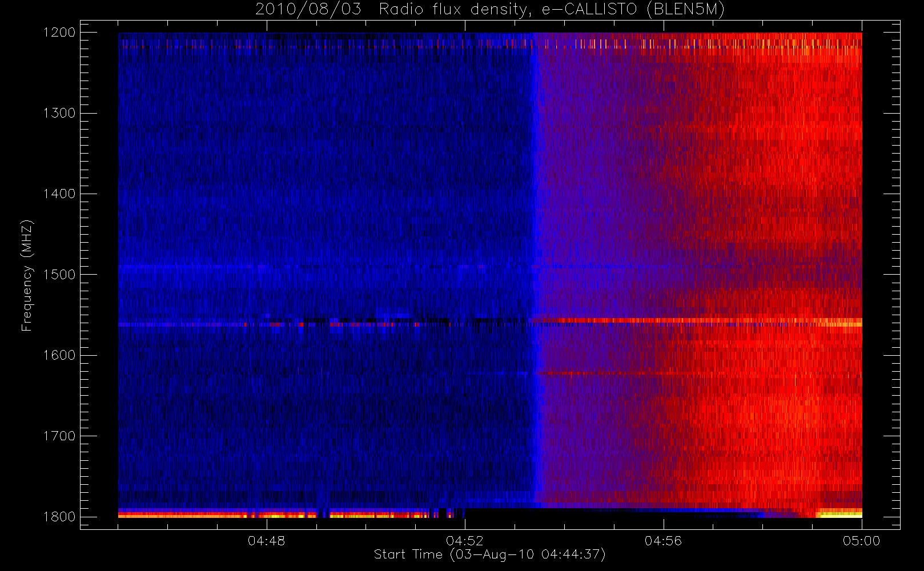924x571 pixels.
Task: Select the 1700 frequency tick label
Action: tap(59, 436)
